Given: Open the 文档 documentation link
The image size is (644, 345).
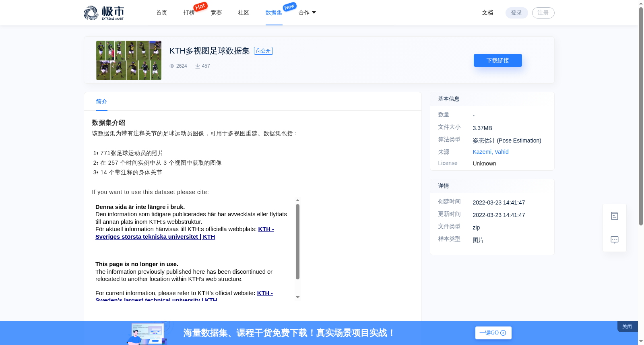Looking at the screenshot, I should point(487,13).
